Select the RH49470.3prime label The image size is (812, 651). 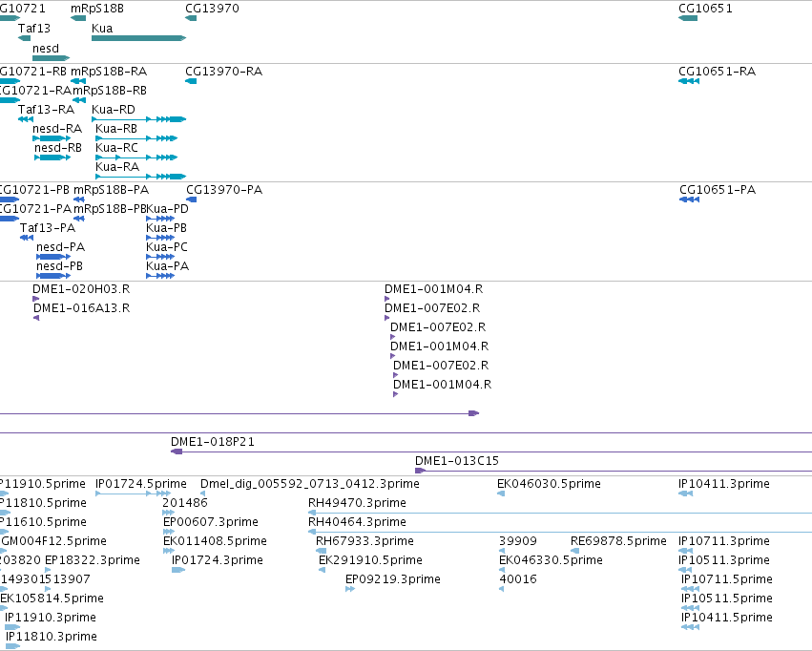pos(357,503)
